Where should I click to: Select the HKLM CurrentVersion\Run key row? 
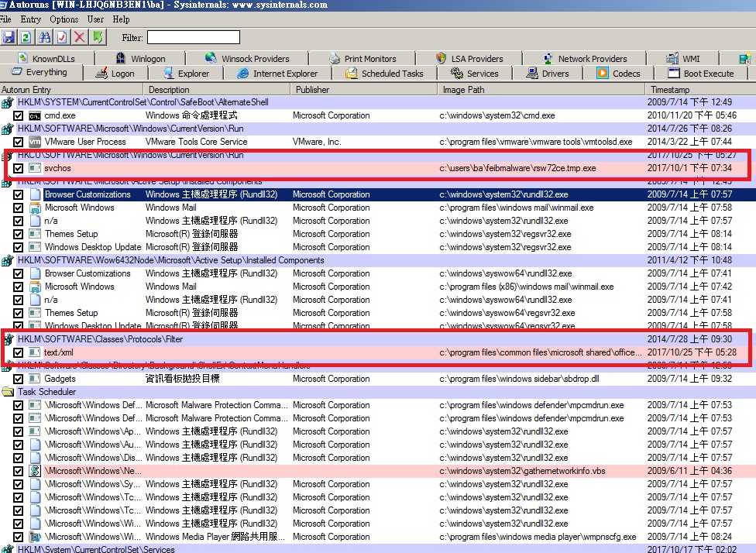(378, 129)
